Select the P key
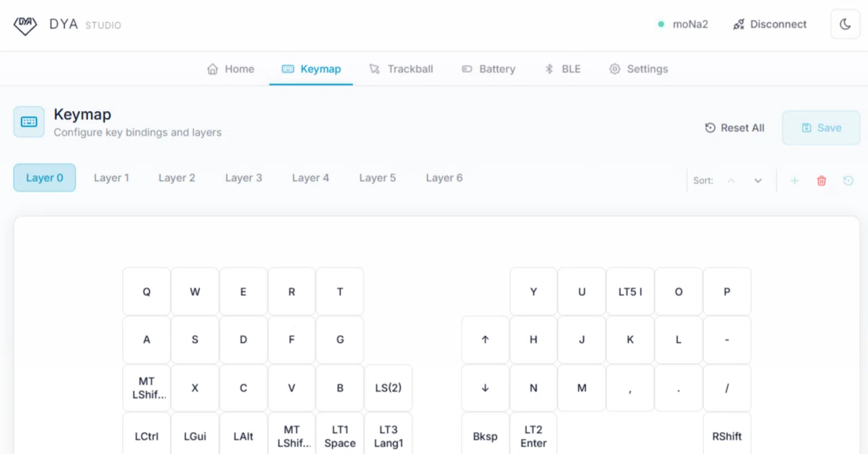The height and width of the screenshot is (454, 868). pyautogui.click(x=727, y=291)
